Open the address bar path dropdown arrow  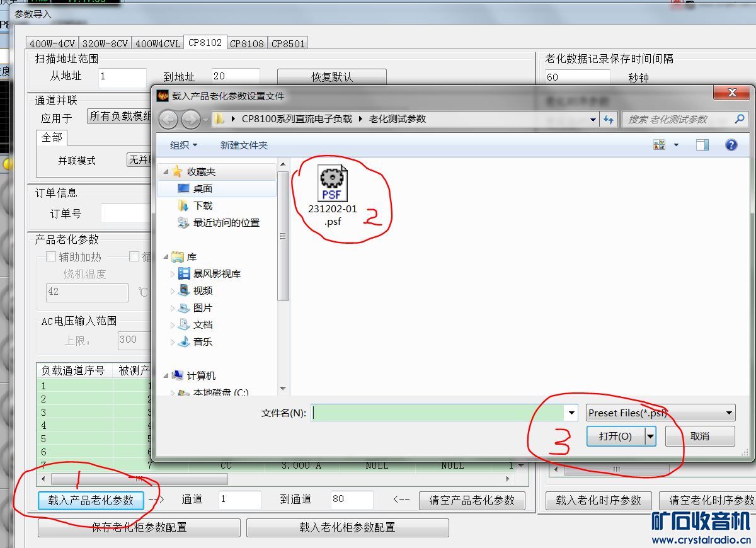[x=593, y=119]
